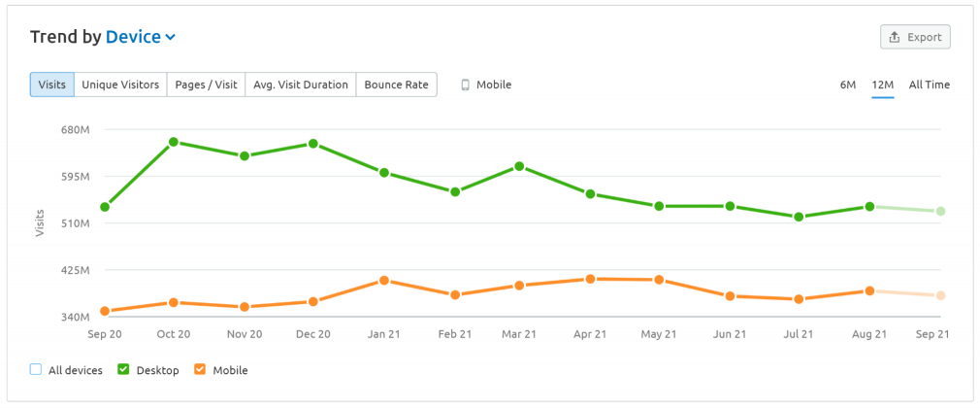The height and width of the screenshot is (408, 980).
Task: Open the blue Device selector text
Action: click(133, 37)
